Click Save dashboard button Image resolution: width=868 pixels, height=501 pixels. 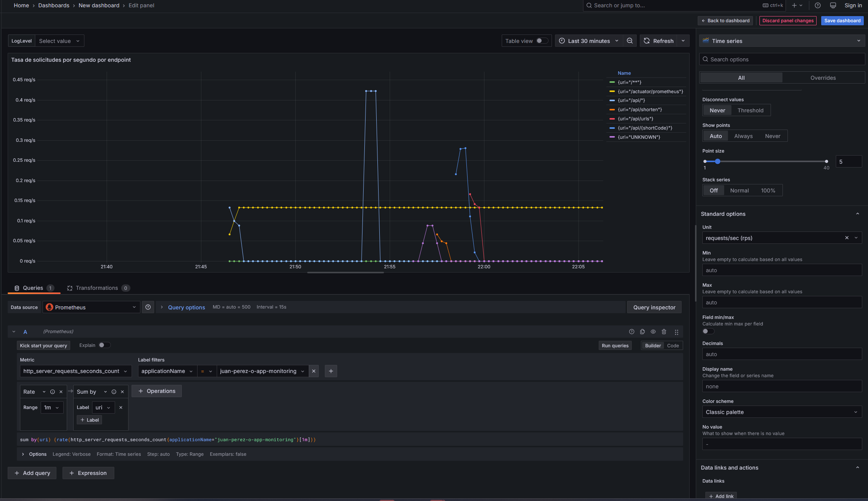coord(842,21)
